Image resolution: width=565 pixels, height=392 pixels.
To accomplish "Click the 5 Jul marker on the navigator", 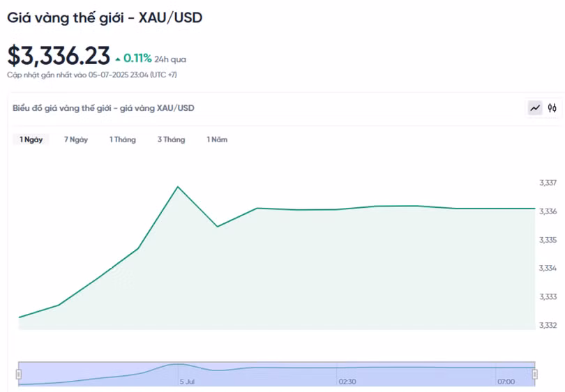I will pos(187,382).
